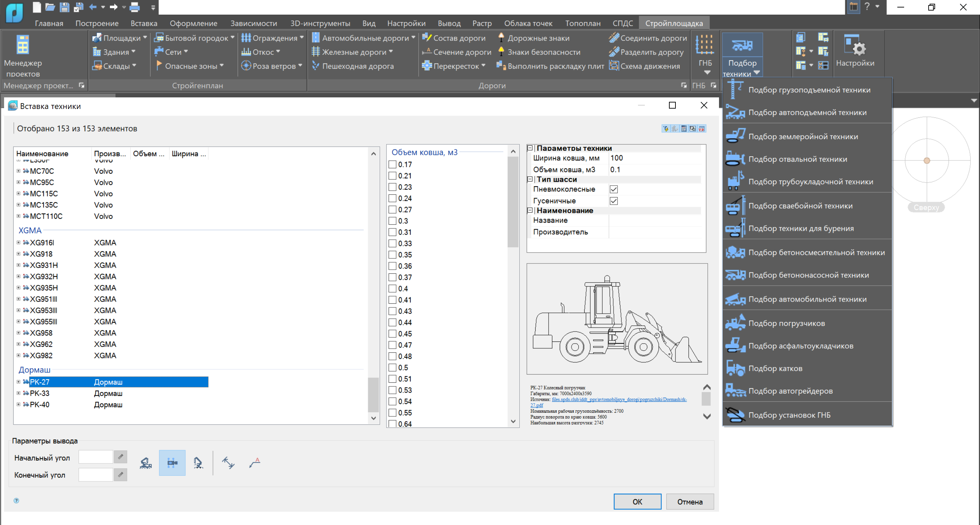The image size is (980, 525).
Task: Click Знаки безопасности tool
Action: 539,52
